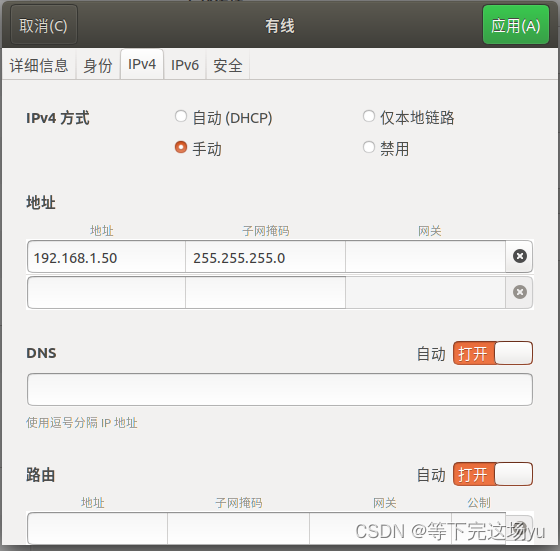Edit the 192.168.1.50 address field
Image resolution: width=560 pixels, height=551 pixels.
(106, 257)
